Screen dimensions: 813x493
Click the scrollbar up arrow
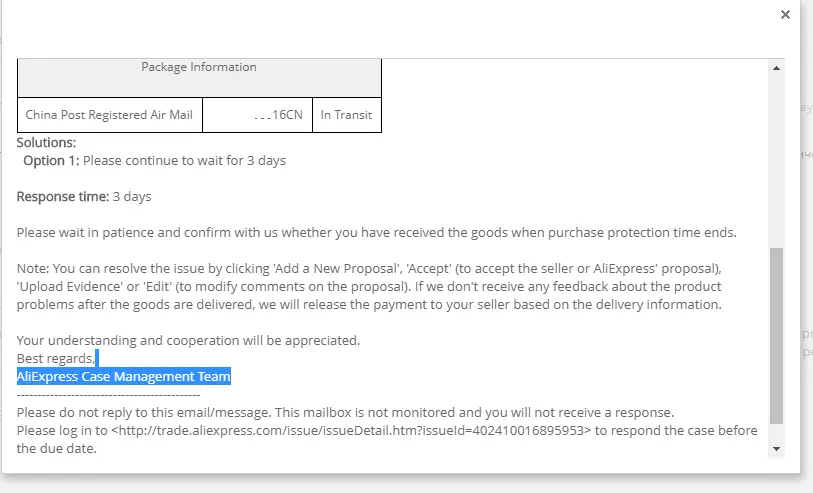776,68
